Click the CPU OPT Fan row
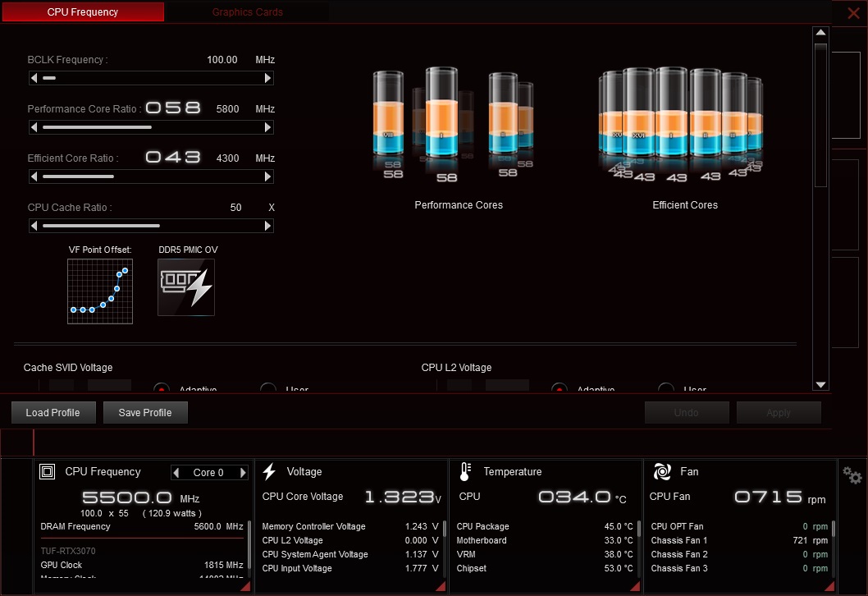868x596 pixels. (739, 527)
